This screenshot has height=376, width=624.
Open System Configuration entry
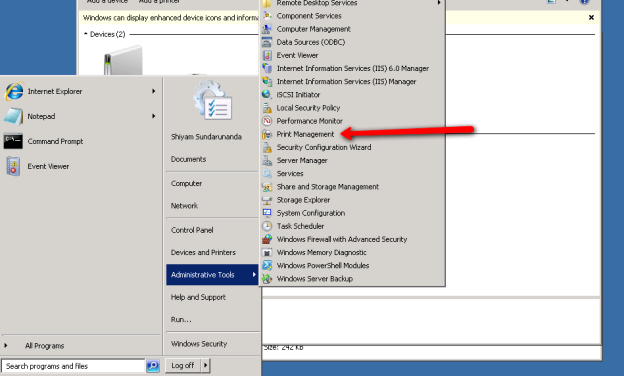[x=311, y=213]
